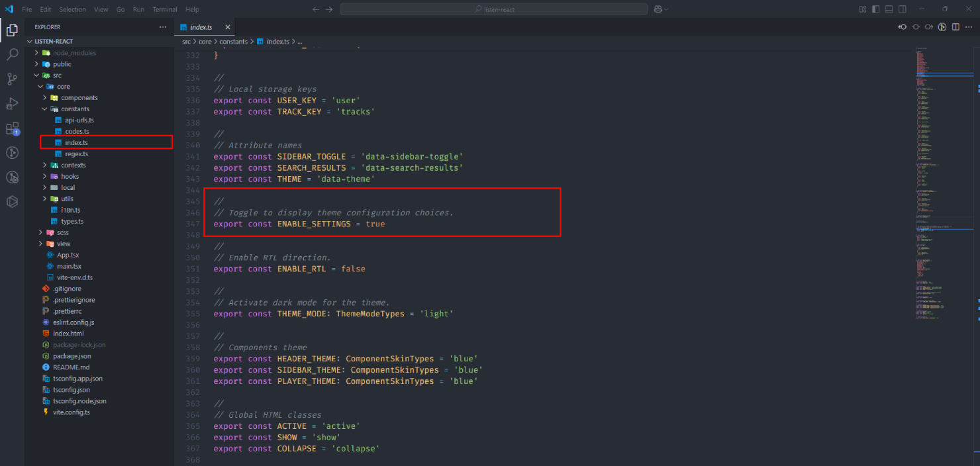
Task: Click the customize layout icon
Action: pyautogui.click(x=862, y=9)
